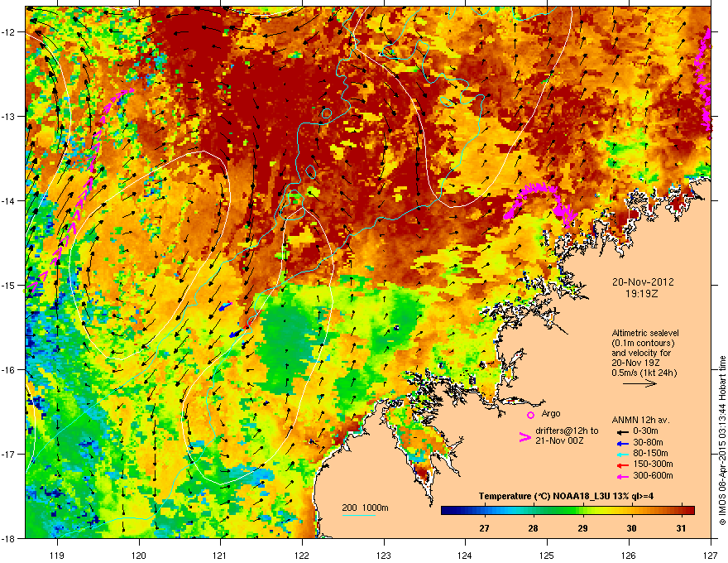Click the -17 latitude axis label
Viewport: 728px width, 563px height.
(8, 454)
